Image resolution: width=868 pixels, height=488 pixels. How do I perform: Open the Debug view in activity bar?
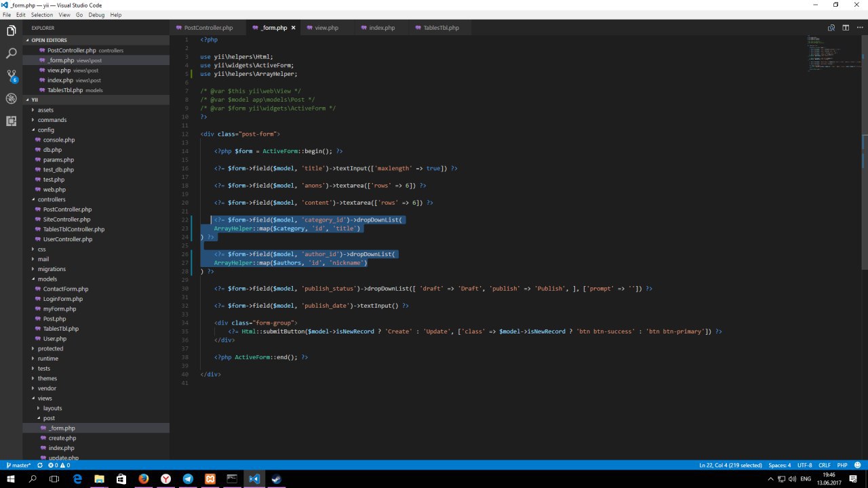(11, 98)
